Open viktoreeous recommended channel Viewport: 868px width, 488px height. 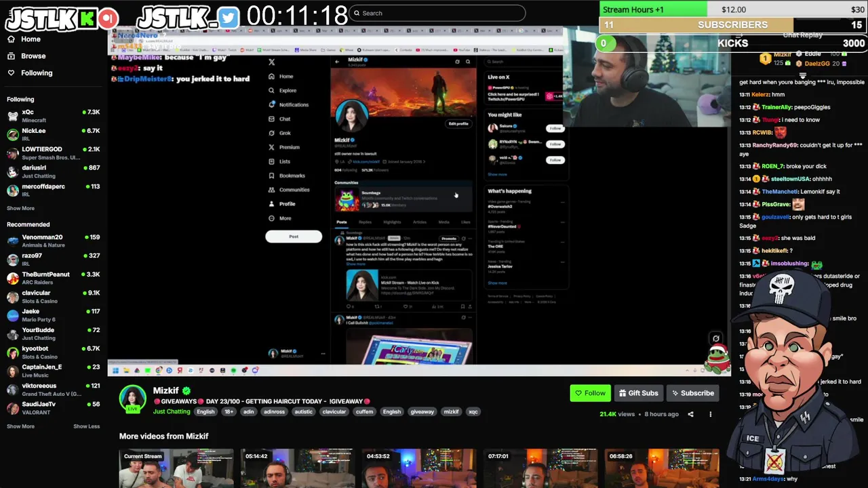pos(53,390)
